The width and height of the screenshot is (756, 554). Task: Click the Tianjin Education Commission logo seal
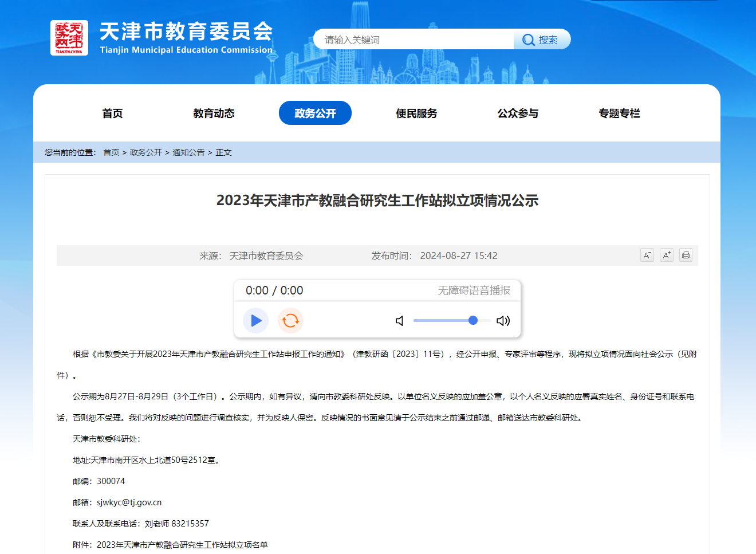pos(69,38)
